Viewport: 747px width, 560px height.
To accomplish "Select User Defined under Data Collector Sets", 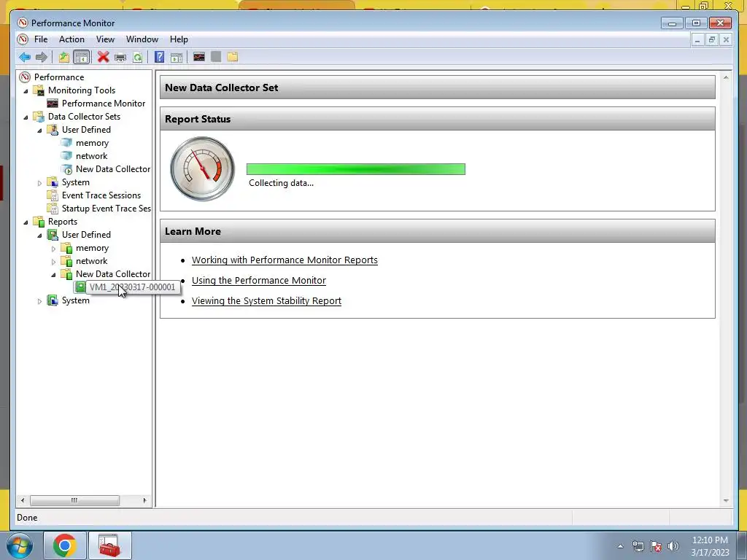I will click(x=86, y=130).
